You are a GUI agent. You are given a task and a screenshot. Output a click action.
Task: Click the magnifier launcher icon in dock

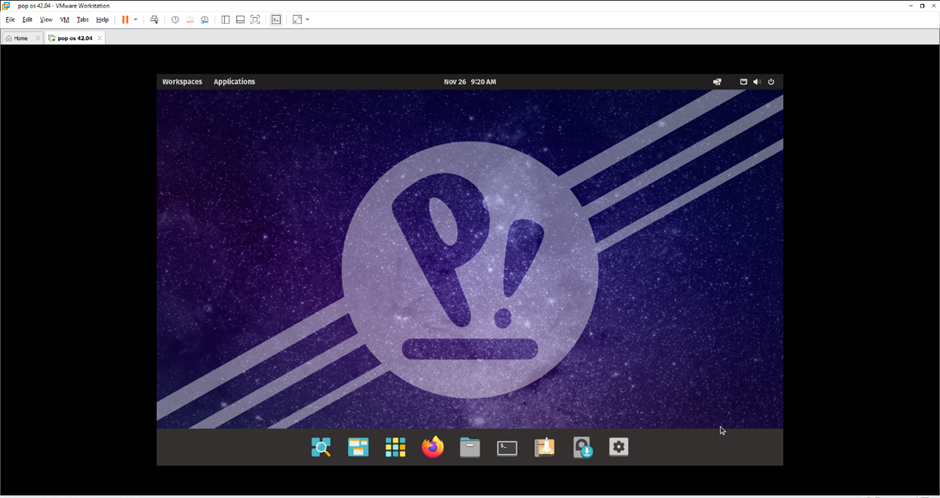(x=321, y=447)
